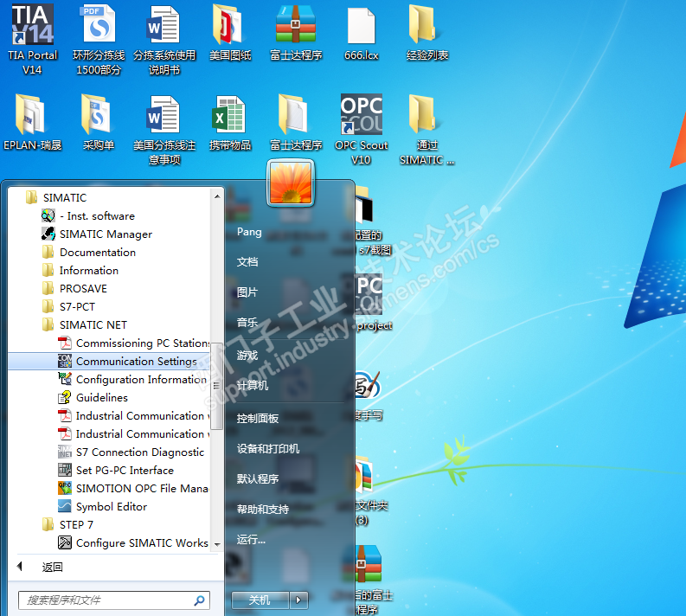
Task: Open 帮助和支持 from start menu
Action: (x=262, y=510)
